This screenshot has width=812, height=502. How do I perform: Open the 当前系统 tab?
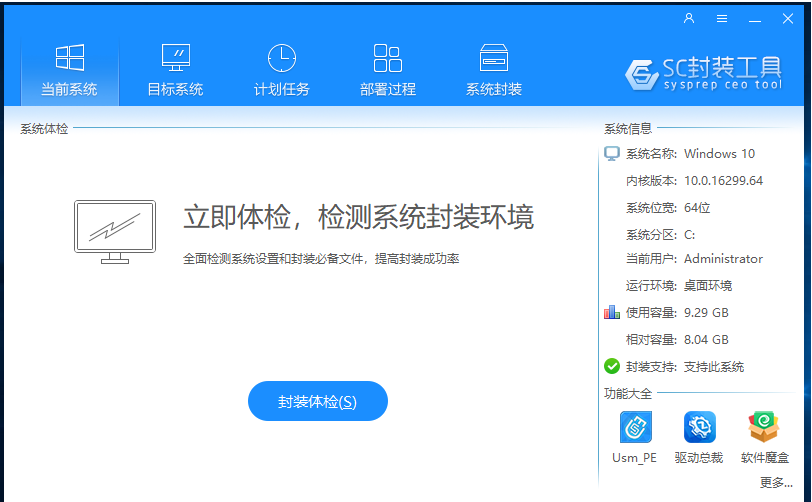[69, 71]
